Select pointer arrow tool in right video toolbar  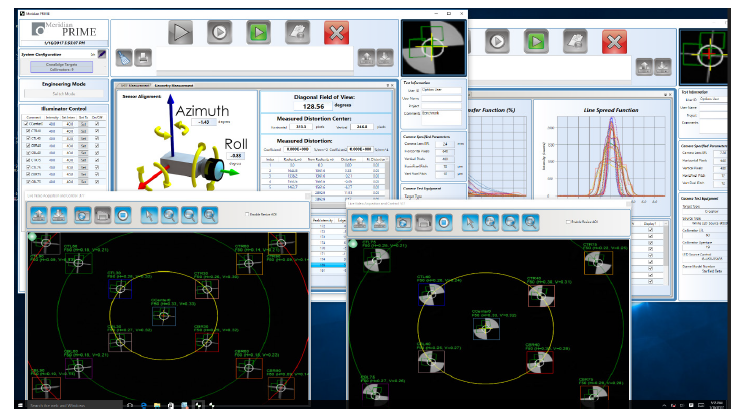pos(470,222)
